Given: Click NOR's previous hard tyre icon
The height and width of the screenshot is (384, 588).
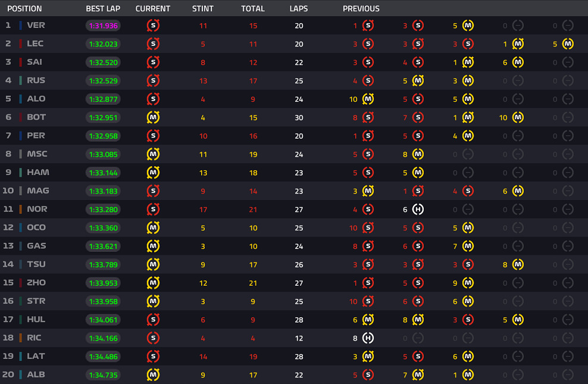Looking at the screenshot, I should pos(418,209).
